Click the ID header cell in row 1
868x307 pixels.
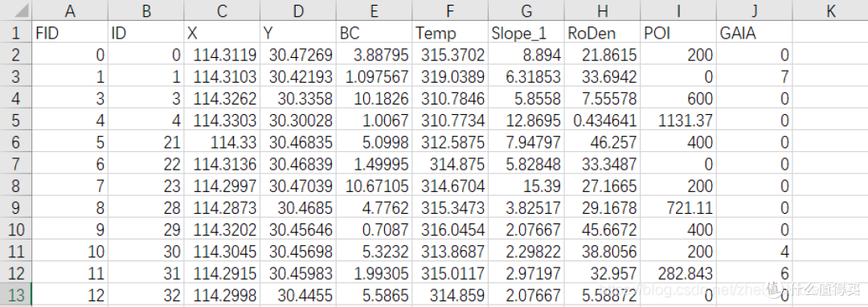(146, 33)
